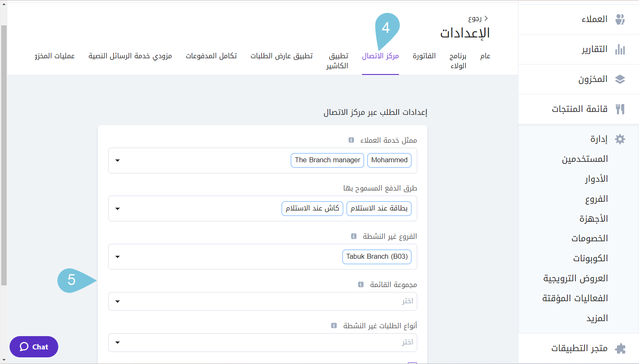This screenshot has height=364, width=639.
Task: Open the طرق الدفع المسموح بها dropdown
Action: pyautogui.click(x=117, y=208)
